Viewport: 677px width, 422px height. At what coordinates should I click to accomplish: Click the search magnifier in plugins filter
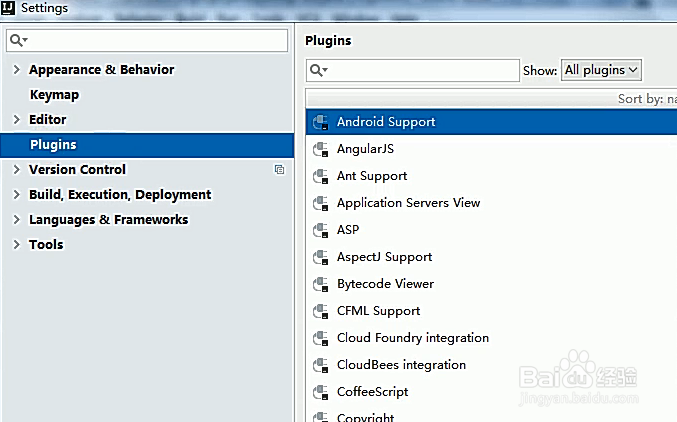(318, 70)
